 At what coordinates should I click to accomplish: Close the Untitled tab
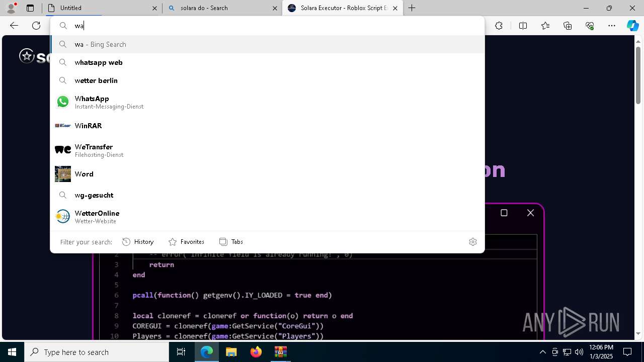pos(154,8)
